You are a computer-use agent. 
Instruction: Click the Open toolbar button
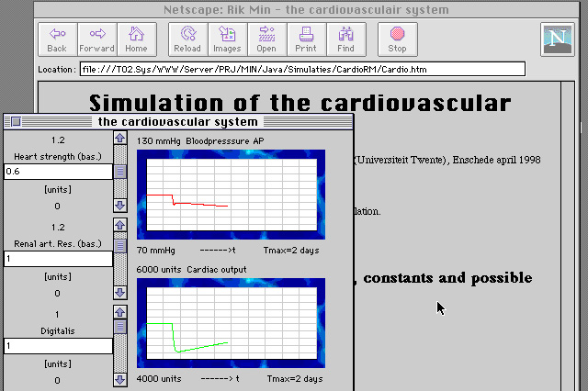(266, 39)
